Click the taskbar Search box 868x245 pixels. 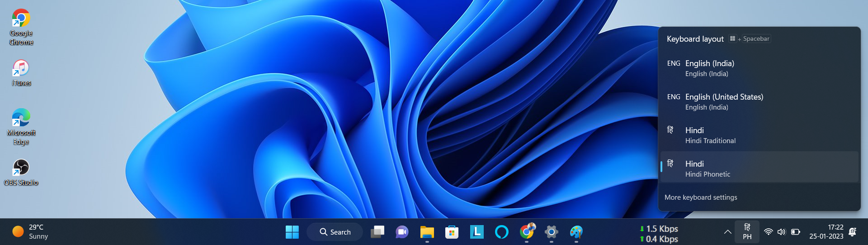click(x=335, y=232)
